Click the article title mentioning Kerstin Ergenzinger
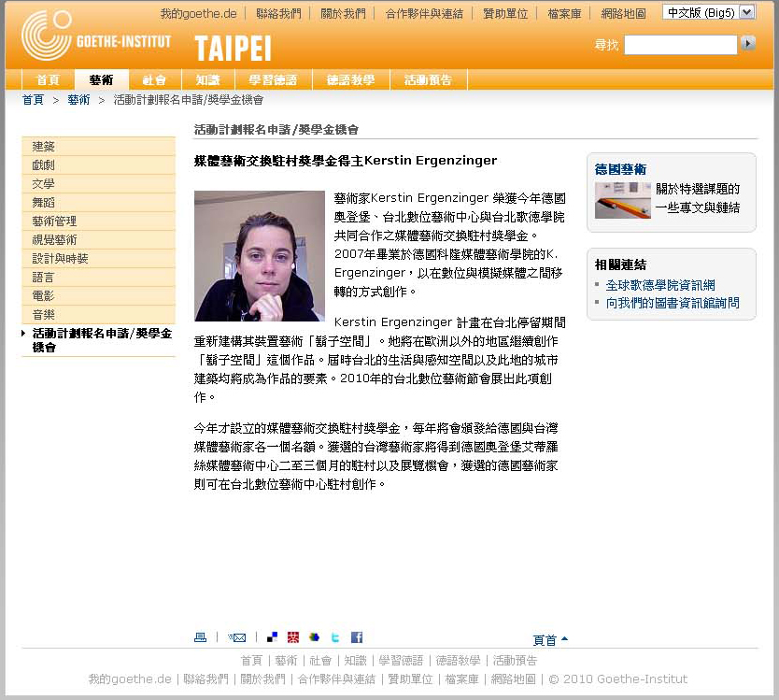The height and width of the screenshot is (700, 779). pyautogui.click(x=346, y=161)
